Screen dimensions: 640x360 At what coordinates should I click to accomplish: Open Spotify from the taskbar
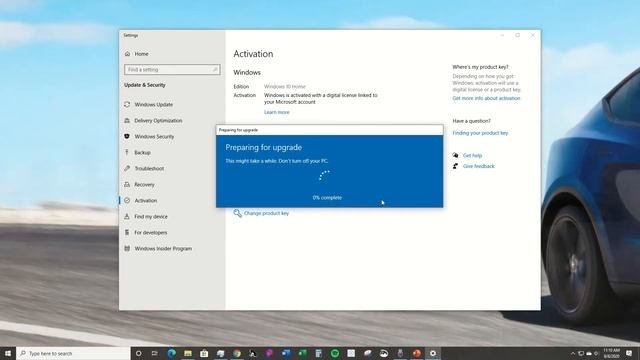335,353
